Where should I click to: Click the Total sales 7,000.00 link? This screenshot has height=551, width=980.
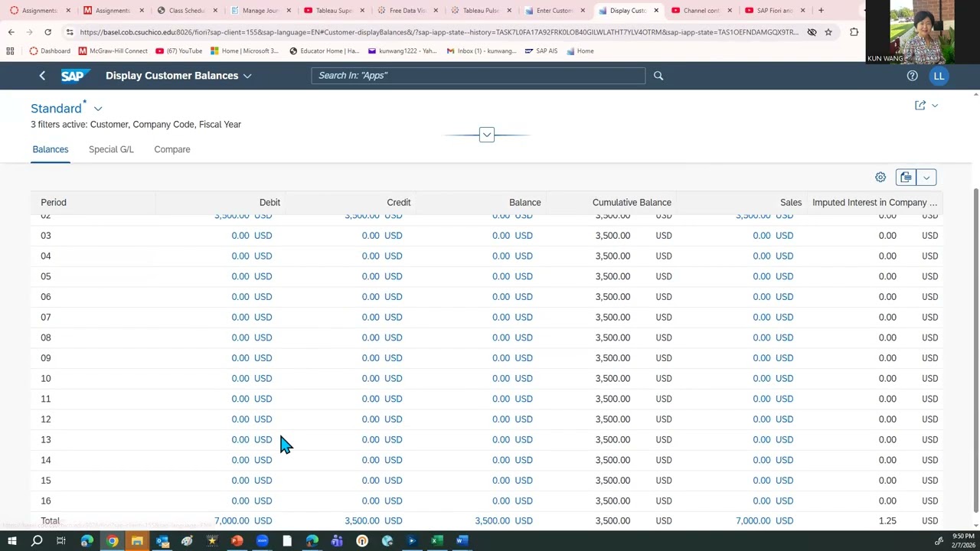[x=753, y=521]
